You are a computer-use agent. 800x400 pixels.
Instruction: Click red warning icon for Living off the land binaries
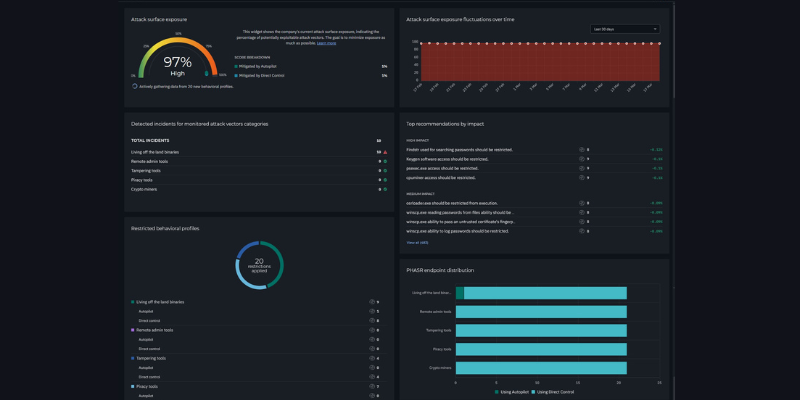[385, 151]
